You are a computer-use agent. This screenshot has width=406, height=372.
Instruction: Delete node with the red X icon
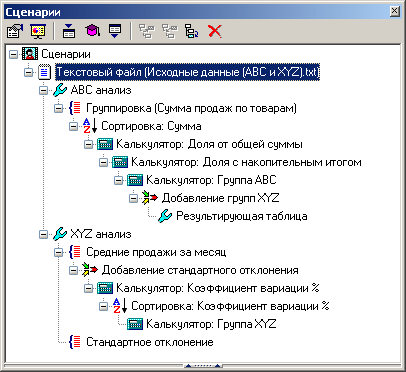click(214, 31)
